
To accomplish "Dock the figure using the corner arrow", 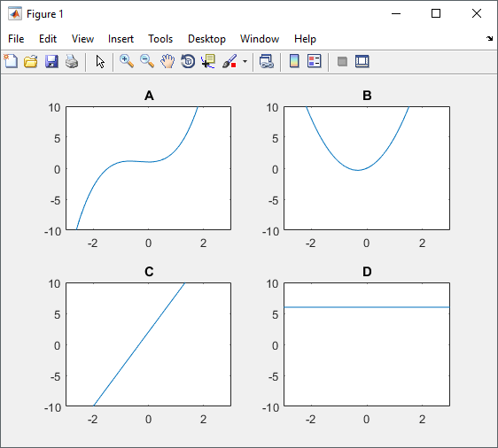I will tap(489, 38).
